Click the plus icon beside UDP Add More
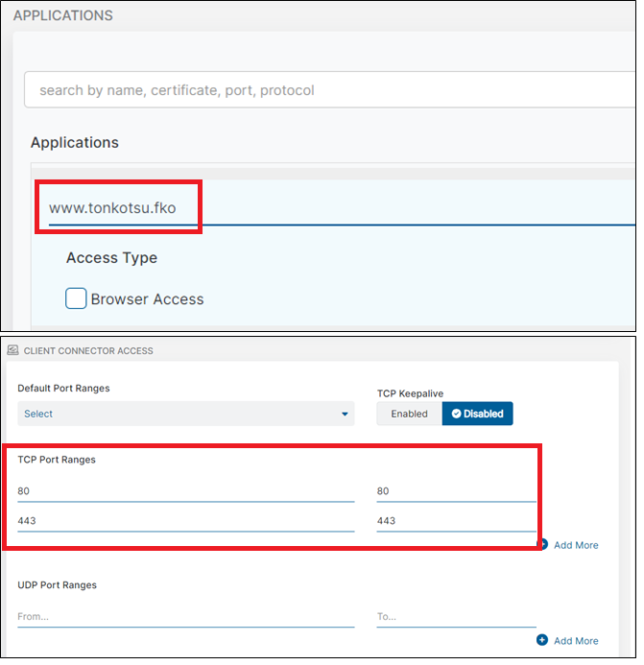The image size is (644, 665). click(x=542, y=640)
